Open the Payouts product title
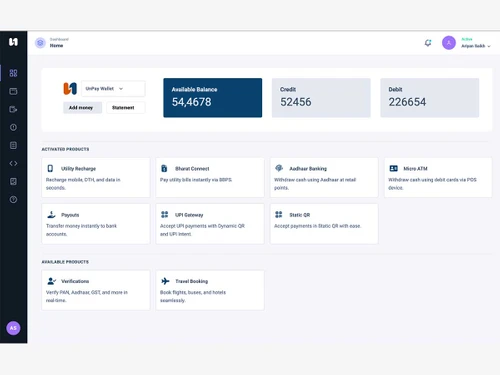This screenshot has width=500, height=375. pyautogui.click(x=70, y=215)
